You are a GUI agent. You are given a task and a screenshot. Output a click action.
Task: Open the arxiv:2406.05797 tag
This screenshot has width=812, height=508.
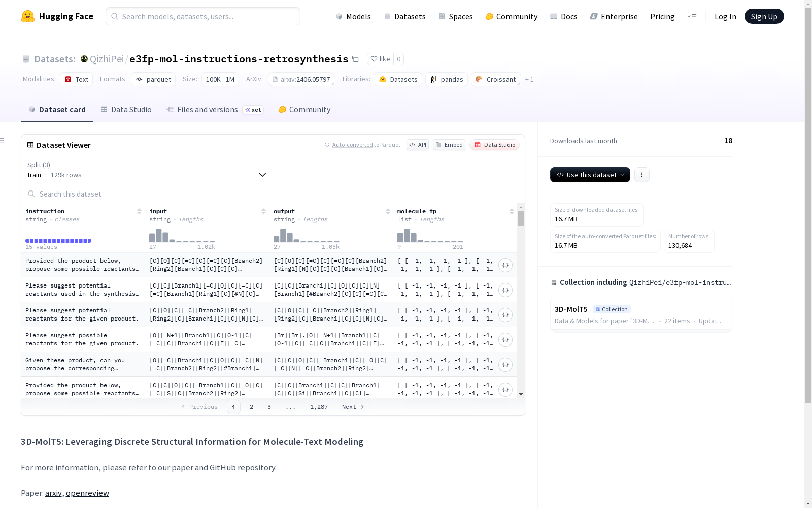coord(301,79)
